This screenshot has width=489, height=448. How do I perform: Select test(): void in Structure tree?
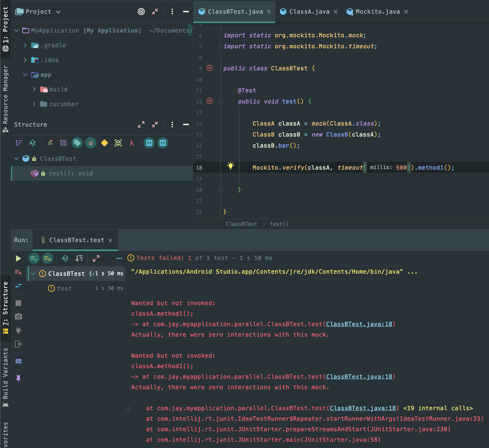pos(71,173)
